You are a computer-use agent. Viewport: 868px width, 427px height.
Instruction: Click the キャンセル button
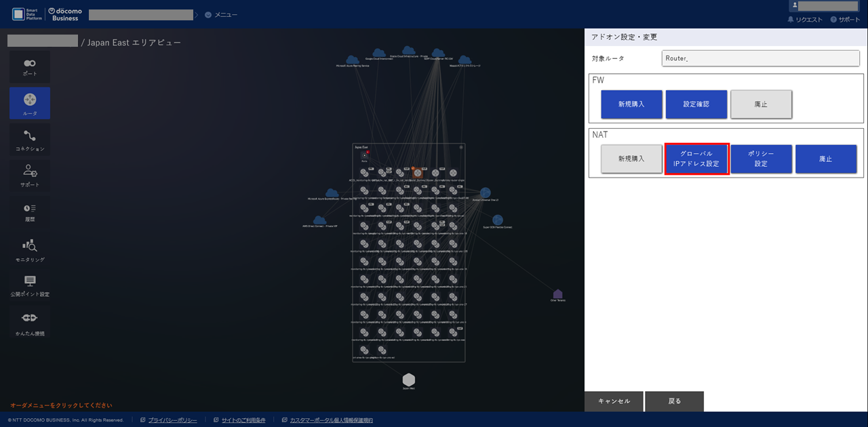(x=614, y=401)
